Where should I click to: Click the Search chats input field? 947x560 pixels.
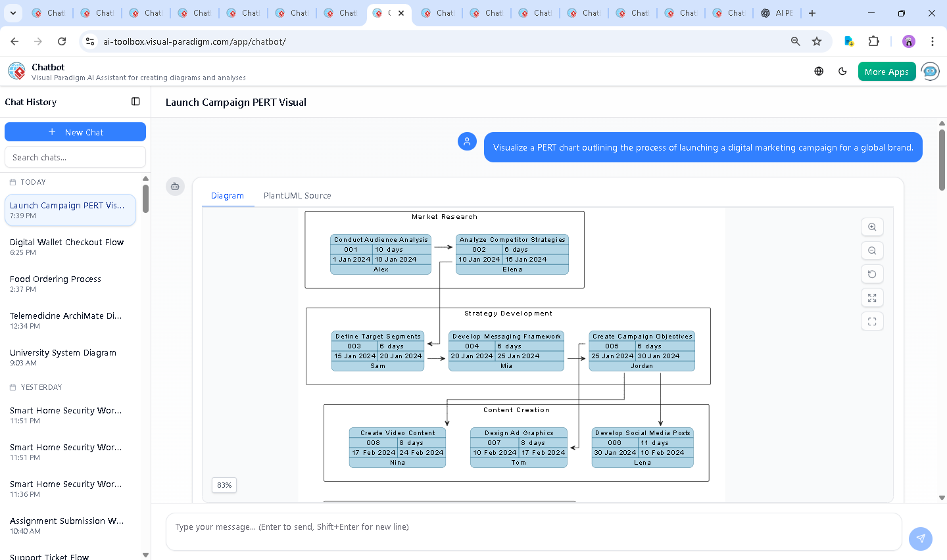tap(75, 157)
